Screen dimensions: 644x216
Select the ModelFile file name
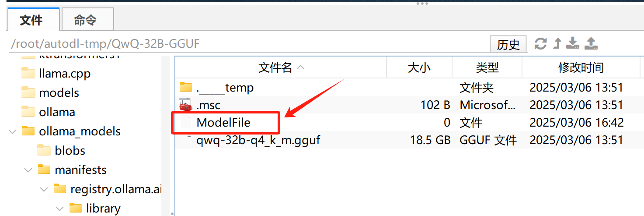click(223, 122)
